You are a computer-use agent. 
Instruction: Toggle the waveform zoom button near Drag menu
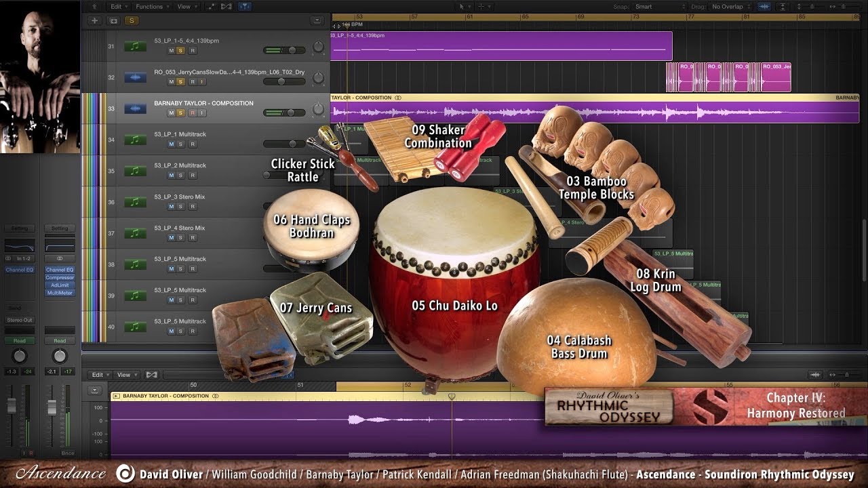[764, 7]
